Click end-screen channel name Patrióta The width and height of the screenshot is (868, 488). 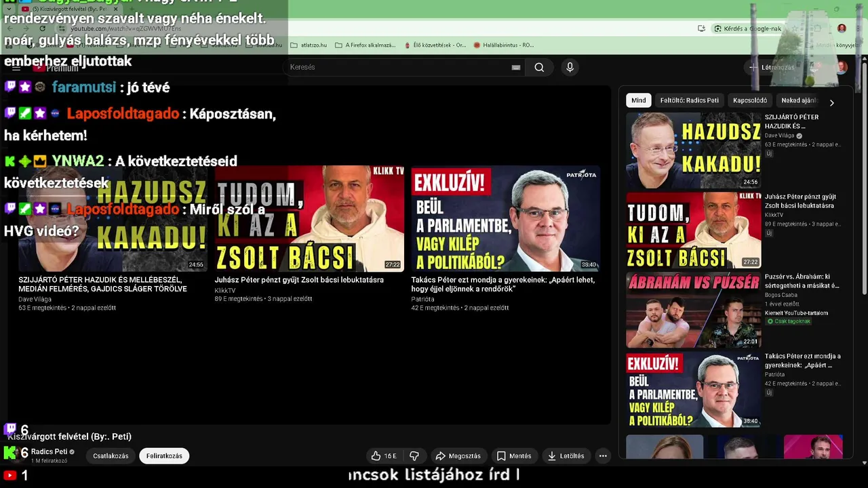pos(422,299)
